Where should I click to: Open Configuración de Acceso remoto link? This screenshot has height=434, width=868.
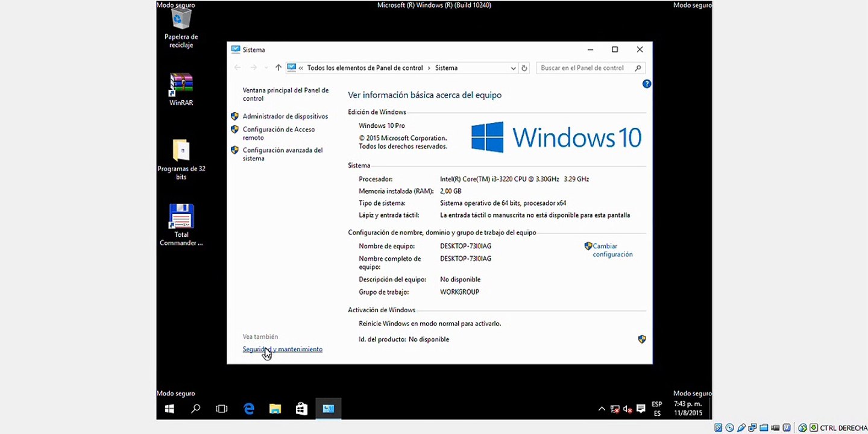pyautogui.click(x=278, y=133)
